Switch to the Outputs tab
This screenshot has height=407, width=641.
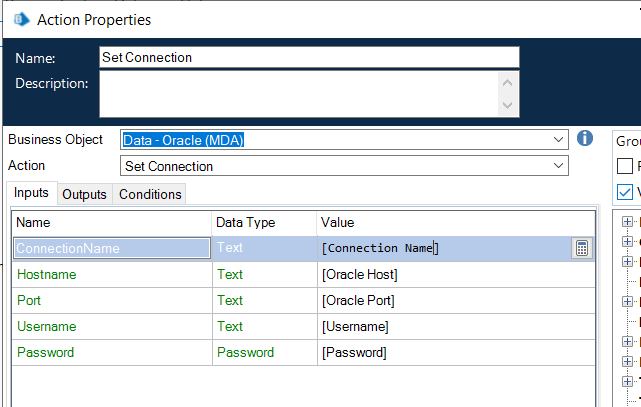[84, 194]
